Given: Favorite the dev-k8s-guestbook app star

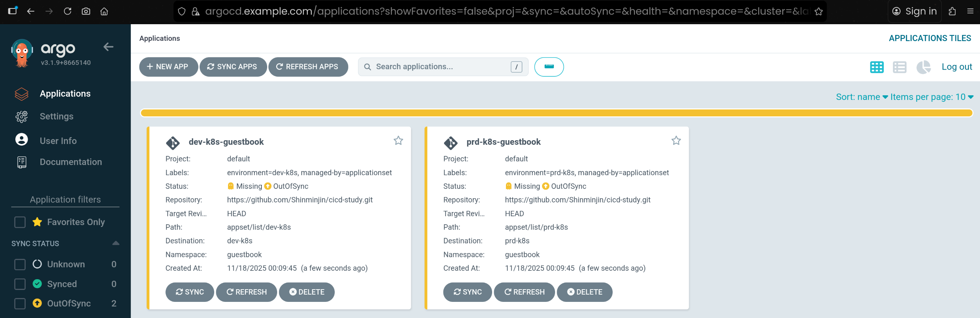Looking at the screenshot, I should click(x=398, y=141).
